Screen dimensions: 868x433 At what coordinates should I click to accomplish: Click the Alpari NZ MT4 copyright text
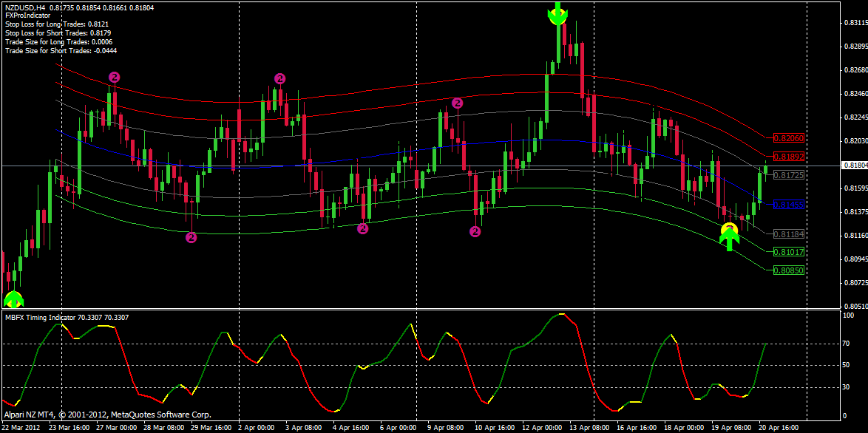(107, 414)
